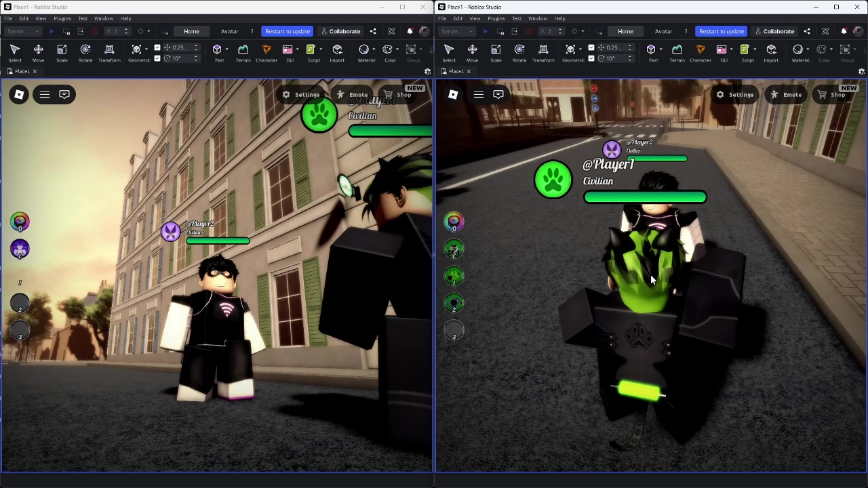Open viewport settings gear in left Studio window
This screenshot has height=488, width=868.
(x=427, y=71)
